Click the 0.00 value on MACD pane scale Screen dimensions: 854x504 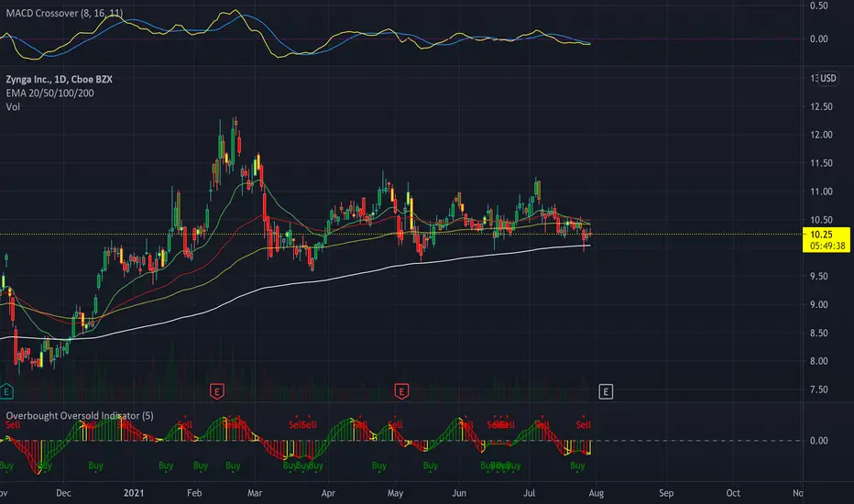[818, 39]
